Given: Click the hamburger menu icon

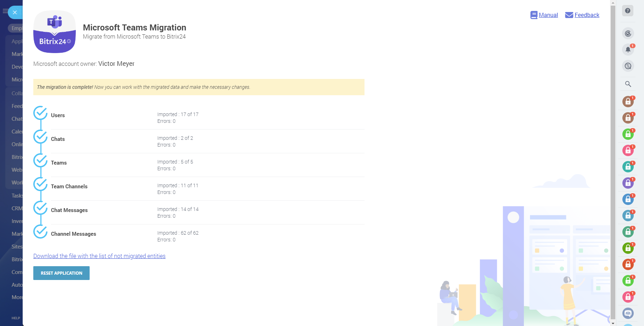Looking at the screenshot, I should pyautogui.click(x=5, y=11).
